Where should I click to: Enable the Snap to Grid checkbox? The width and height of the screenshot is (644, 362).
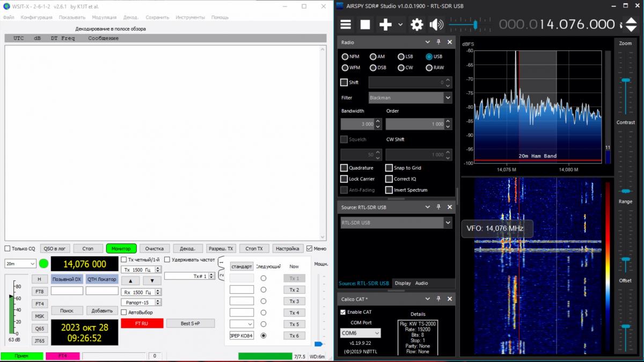pos(389,168)
